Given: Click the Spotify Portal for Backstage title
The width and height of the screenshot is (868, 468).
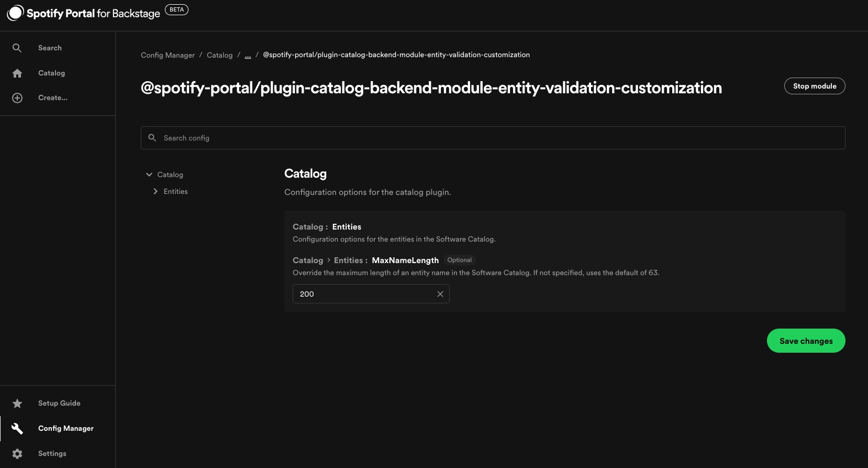Looking at the screenshot, I should click(93, 14).
